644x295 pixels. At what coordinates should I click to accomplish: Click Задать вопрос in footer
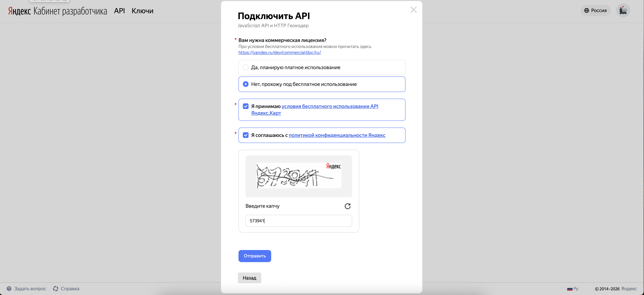pyautogui.click(x=26, y=288)
